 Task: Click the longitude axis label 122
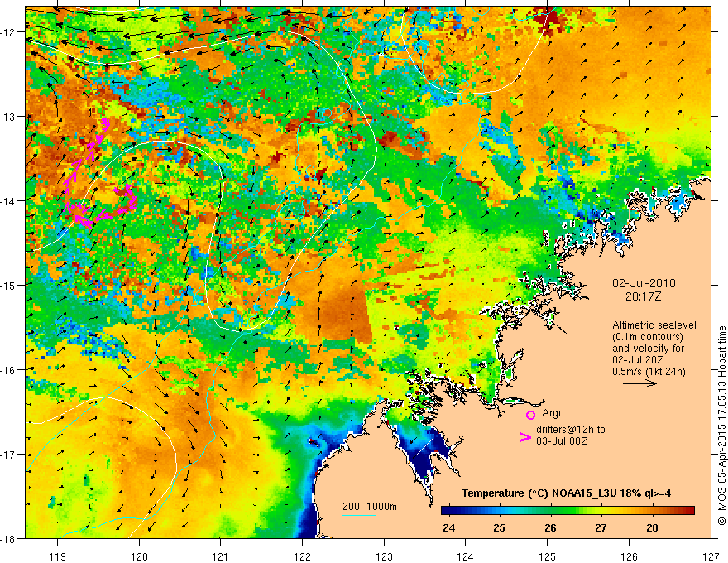(302, 556)
